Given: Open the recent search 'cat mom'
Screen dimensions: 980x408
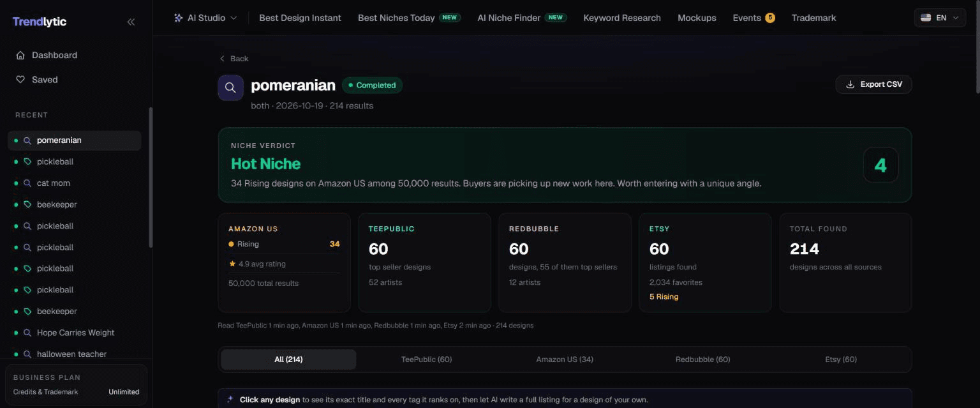Looking at the screenshot, I should pyautogui.click(x=75, y=183).
